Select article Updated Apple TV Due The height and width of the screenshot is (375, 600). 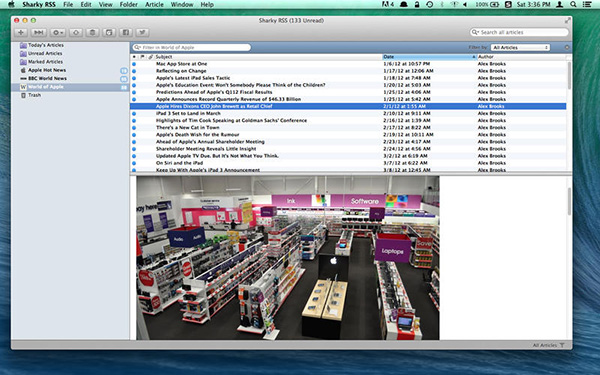click(348, 156)
